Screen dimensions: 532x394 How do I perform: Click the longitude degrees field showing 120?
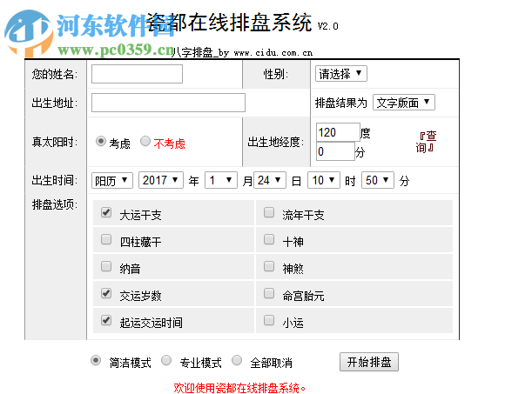pos(338,132)
